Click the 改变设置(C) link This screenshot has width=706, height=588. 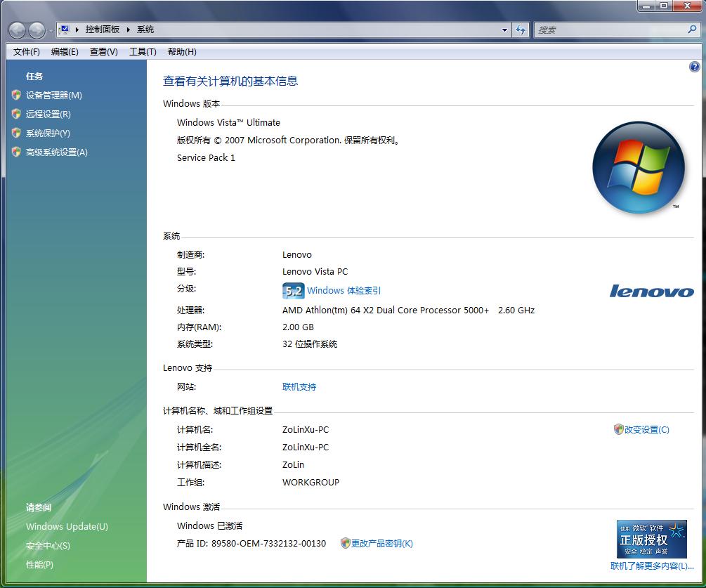click(647, 430)
